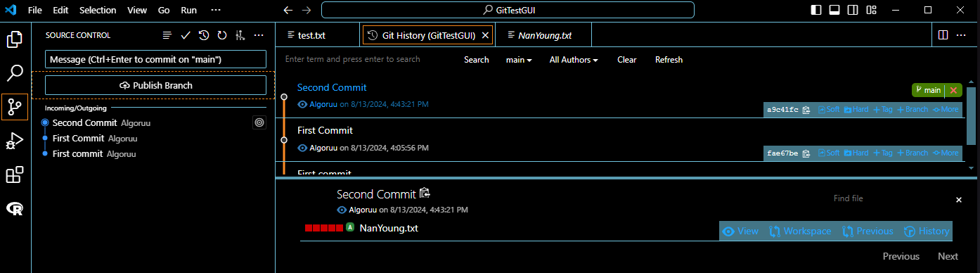Open the customize layout icon

(871, 10)
